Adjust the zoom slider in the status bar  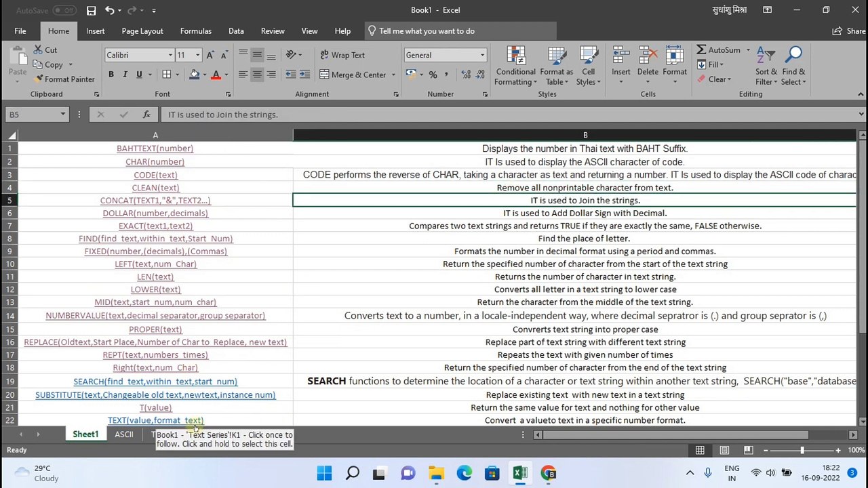coord(802,450)
